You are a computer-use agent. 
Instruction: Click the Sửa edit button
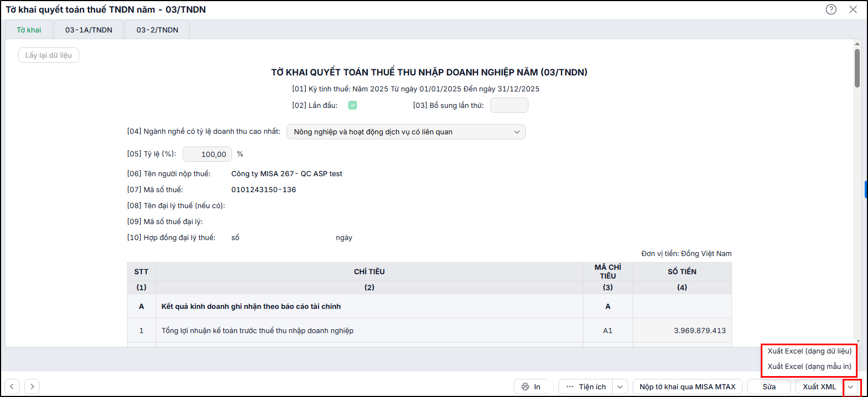pos(769,387)
